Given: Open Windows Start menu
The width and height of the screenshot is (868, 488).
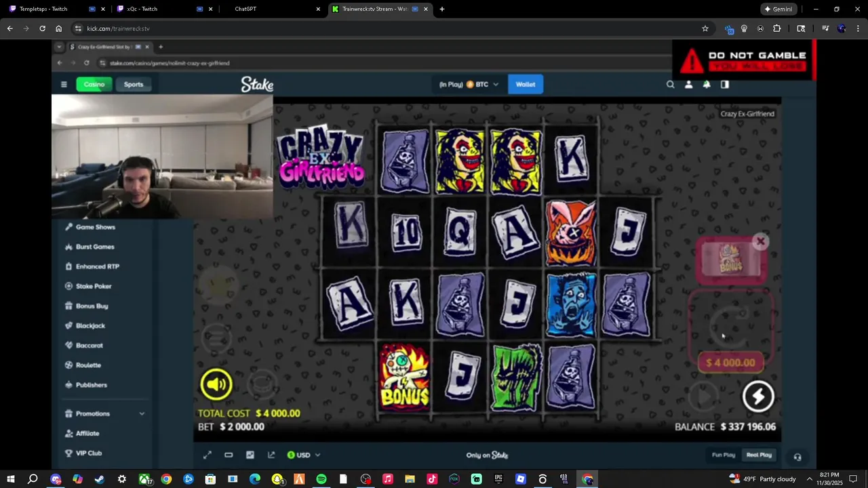Looking at the screenshot, I should pyautogui.click(x=11, y=479).
